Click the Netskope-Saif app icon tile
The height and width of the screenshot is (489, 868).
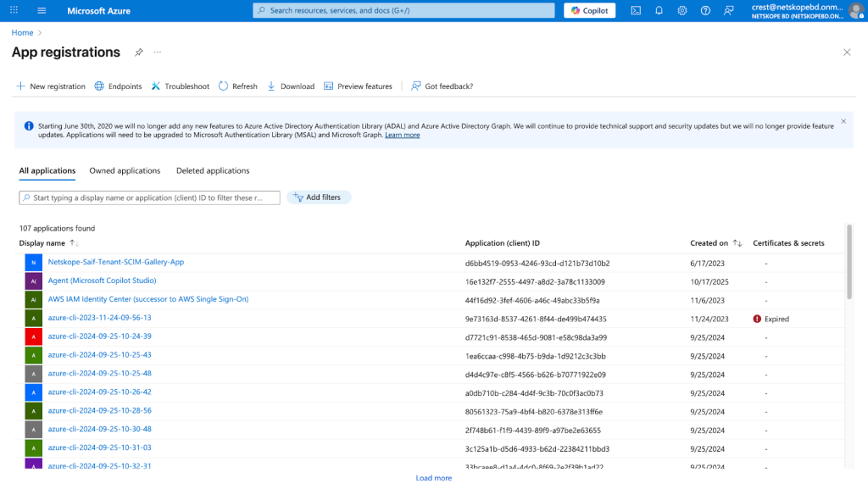33,263
